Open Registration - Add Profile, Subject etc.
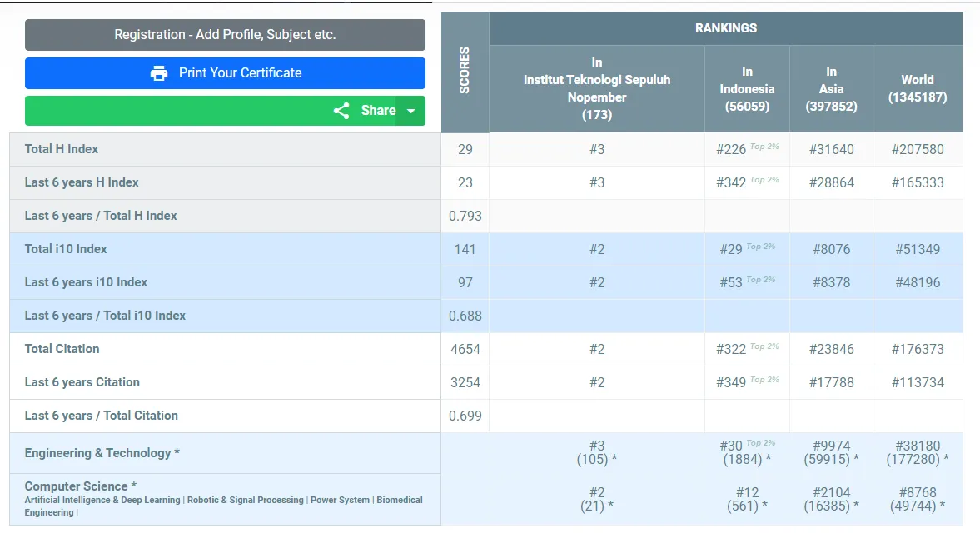This screenshot has width=980, height=533. coord(225,35)
